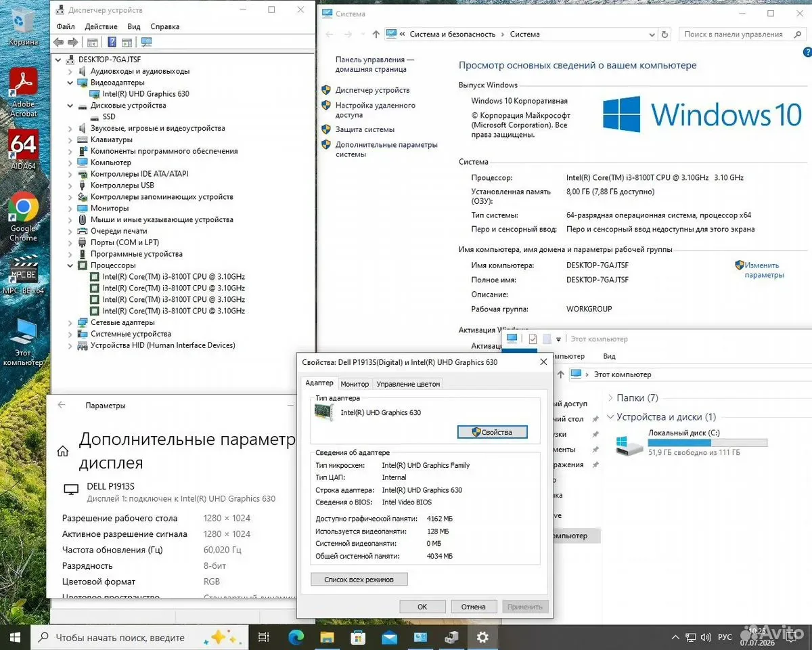Expand Аудиовходы и аудиовыходы node
This screenshot has height=650, width=812.
(70, 71)
